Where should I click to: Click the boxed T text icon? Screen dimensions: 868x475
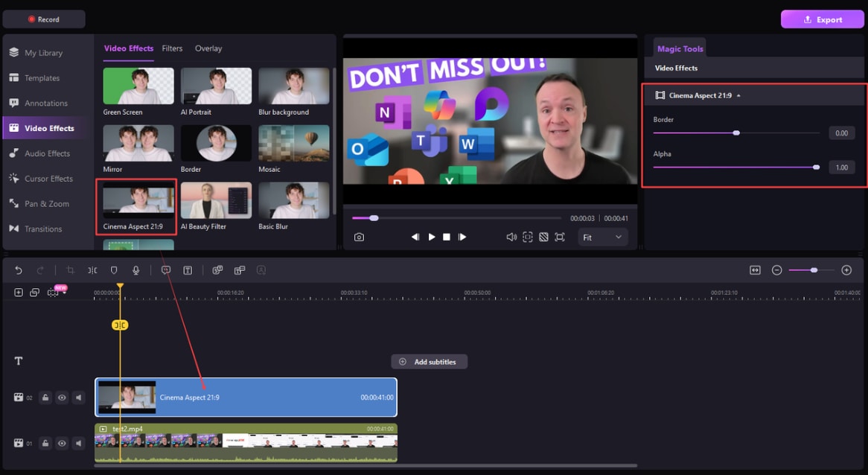188,270
